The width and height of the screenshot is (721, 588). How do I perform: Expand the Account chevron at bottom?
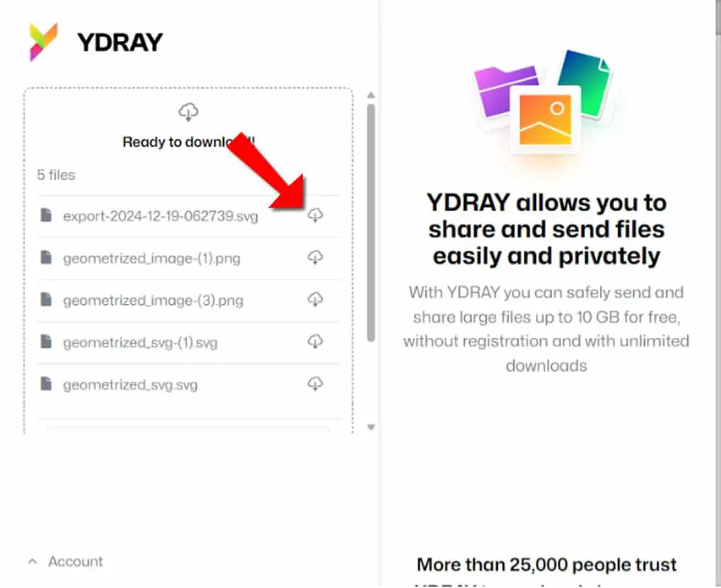point(32,561)
